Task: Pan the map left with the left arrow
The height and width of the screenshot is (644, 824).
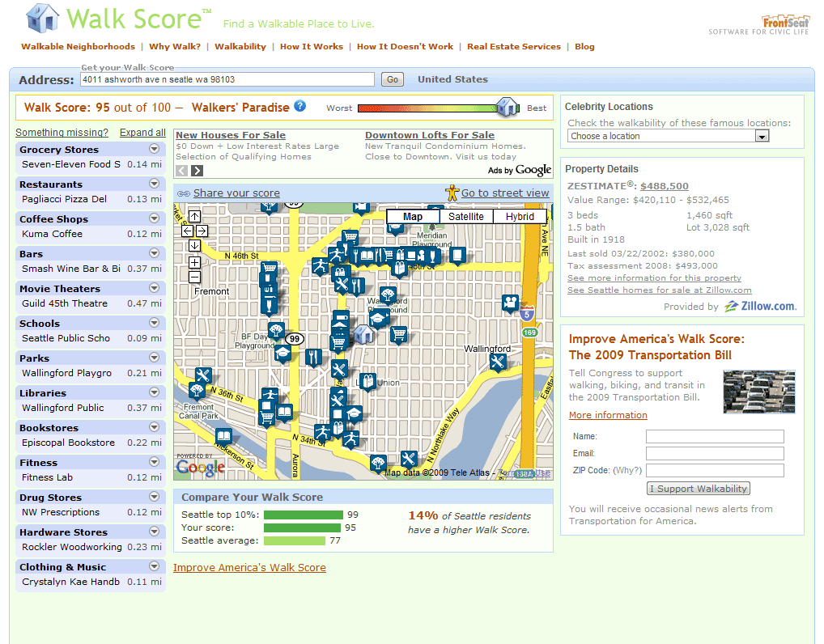Action: pos(188,231)
